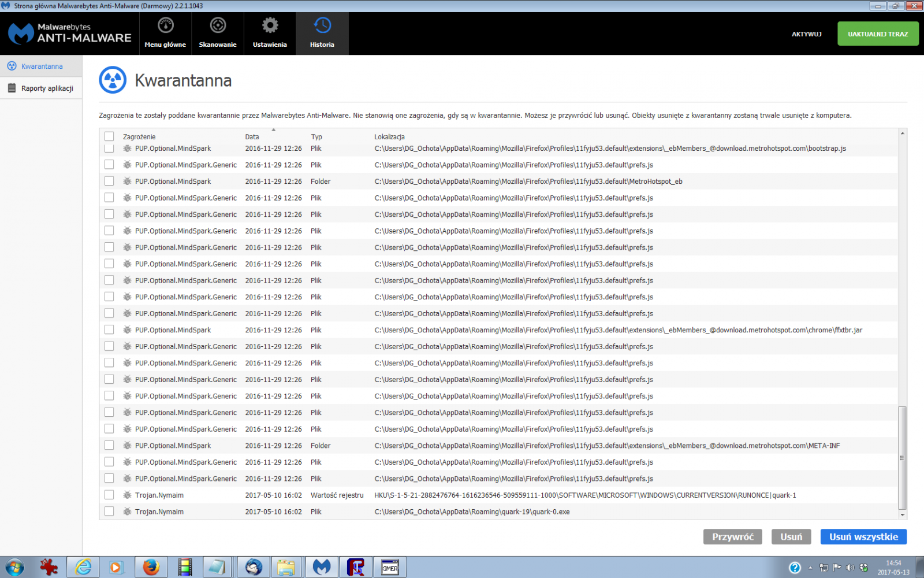Click the Malwarebytes Anti-Malware logo
Image resolution: width=924 pixels, height=578 pixels.
70,34
